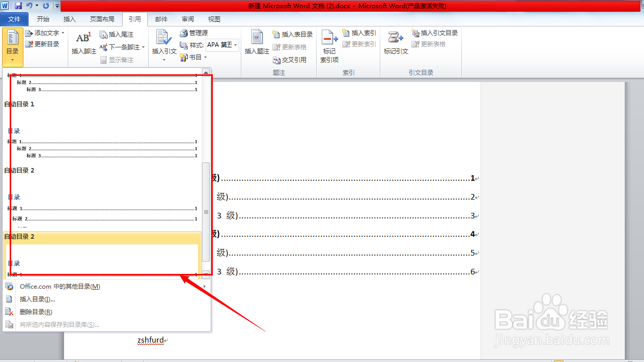Viewport: 644px width, 362px height.
Task: Switch to the 视图 tab
Action: (x=214, y=19)
